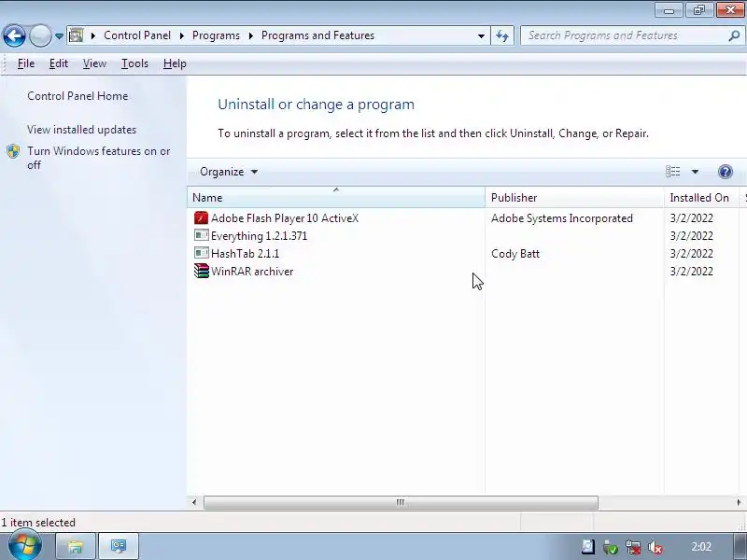Click the Adobe Flash Player red icon
This screenshot has height=560, width=747.
coord(201,218)
